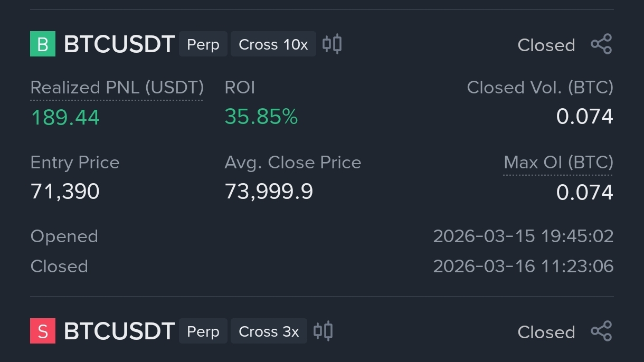Open BTCUSDT title of the Cross 10x position
The image size is (644, 362).
119,44
